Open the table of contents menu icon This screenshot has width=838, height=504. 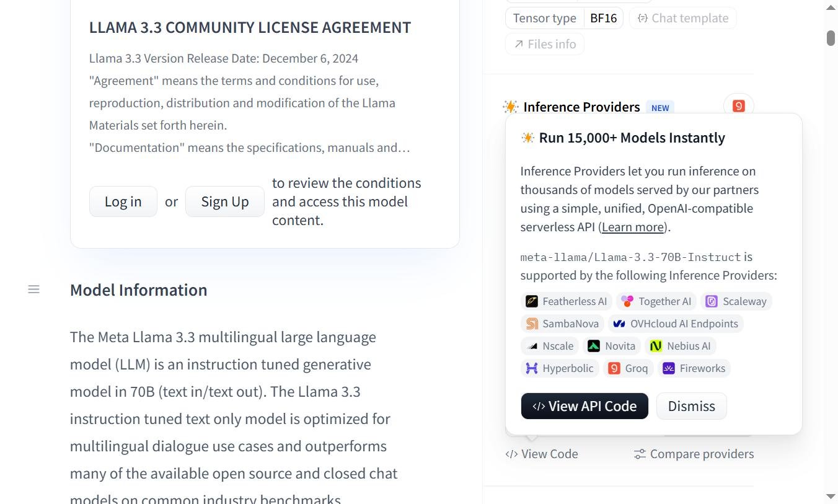coord(33,290)
